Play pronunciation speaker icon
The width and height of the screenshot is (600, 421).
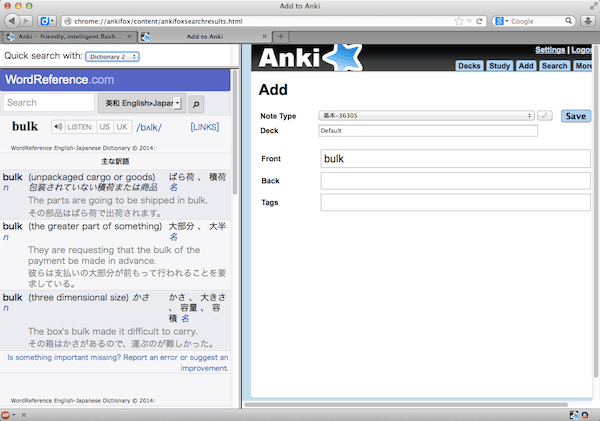58,127
